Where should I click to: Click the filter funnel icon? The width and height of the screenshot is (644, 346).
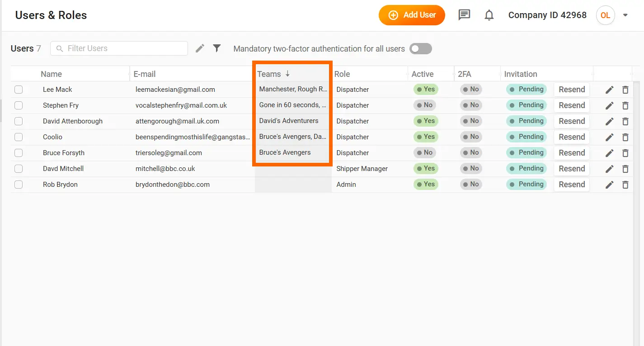(x=217, y=48)
